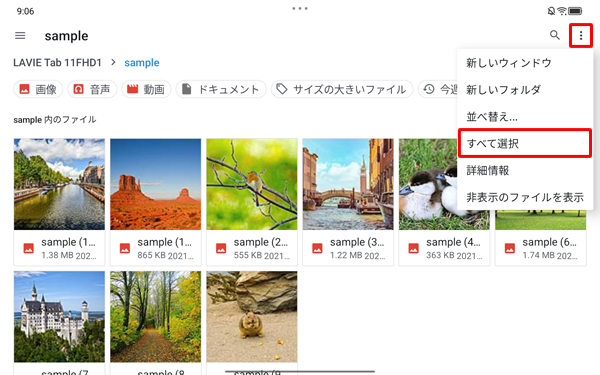Choose すべて選択 in the menu
The width and height of the screenshot is (600, 375).
point(525,143)
